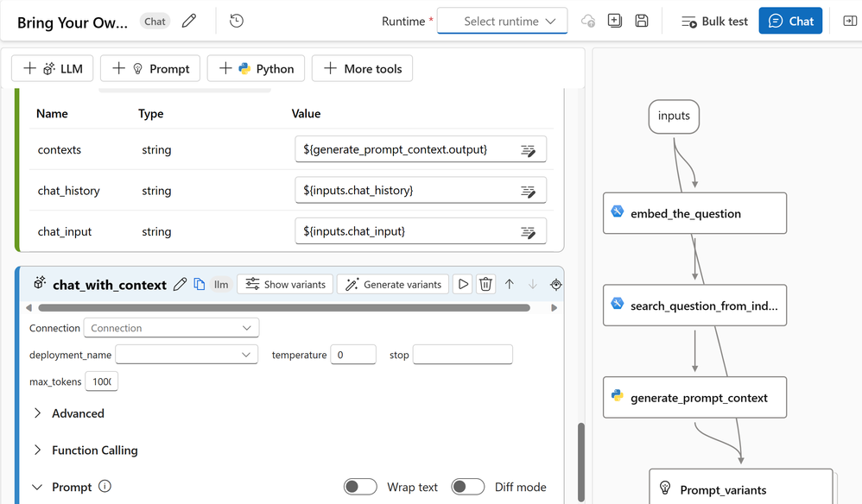Click the temperature input field
Image resolution: width=862 pixels, height=504 pixels.
click(x=352, y=355)
